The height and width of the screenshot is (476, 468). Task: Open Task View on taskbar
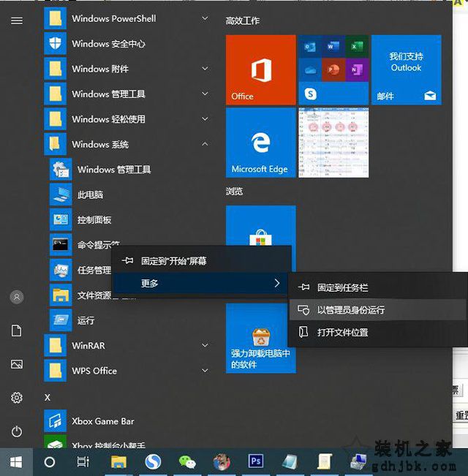[x=83, y=462]
